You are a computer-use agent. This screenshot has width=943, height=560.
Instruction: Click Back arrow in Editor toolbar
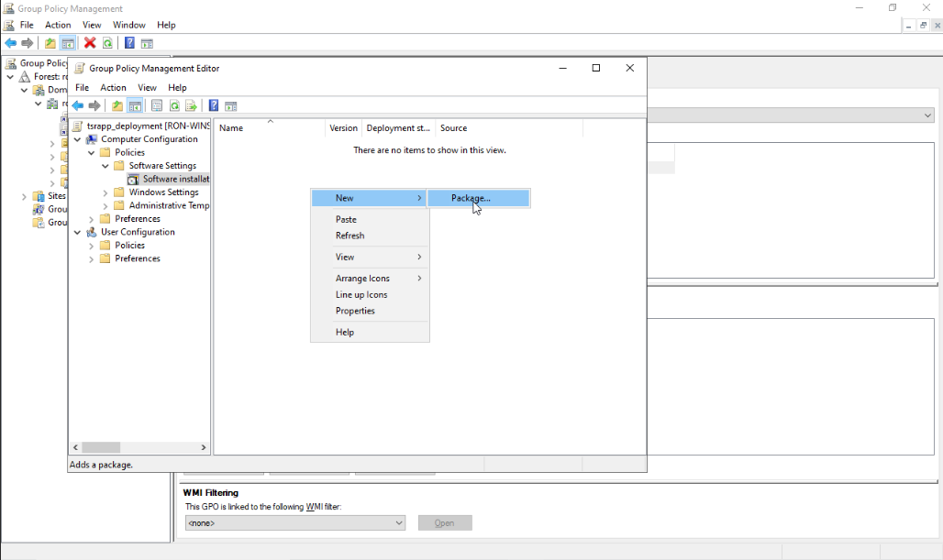pos(78,105)
